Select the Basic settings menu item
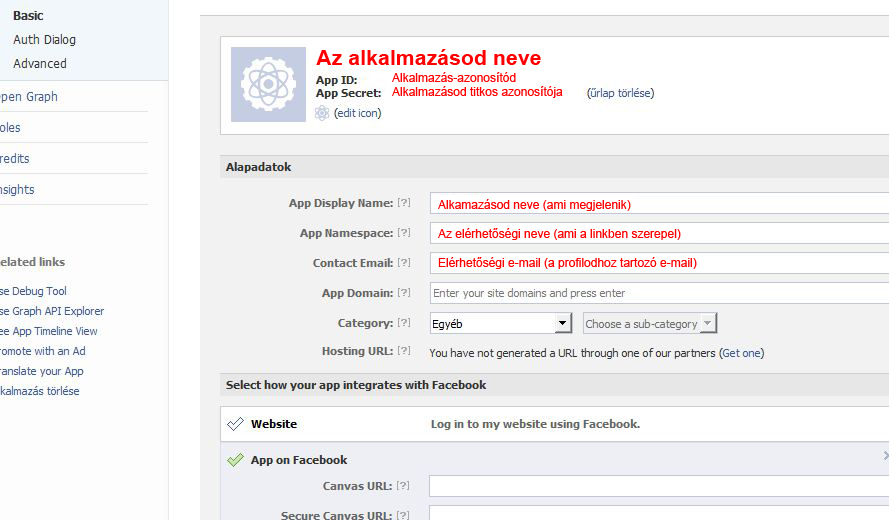This screenshot has height=520, width=889. point(28,15)
